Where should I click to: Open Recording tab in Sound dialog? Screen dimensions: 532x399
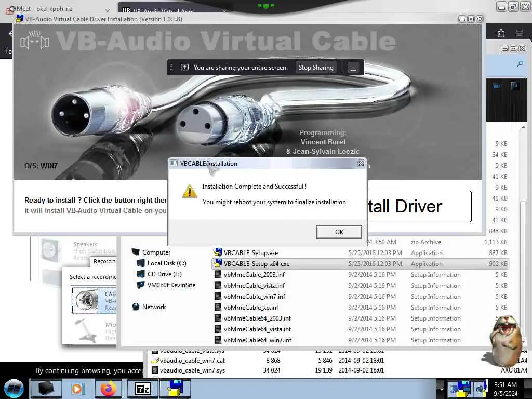[x=104, y=261]
